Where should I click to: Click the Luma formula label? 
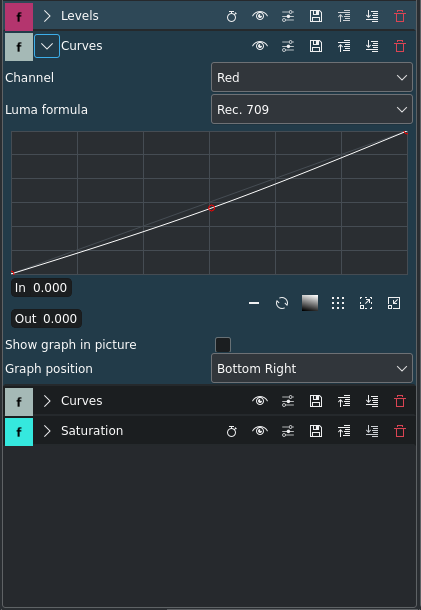click(46, 110)
